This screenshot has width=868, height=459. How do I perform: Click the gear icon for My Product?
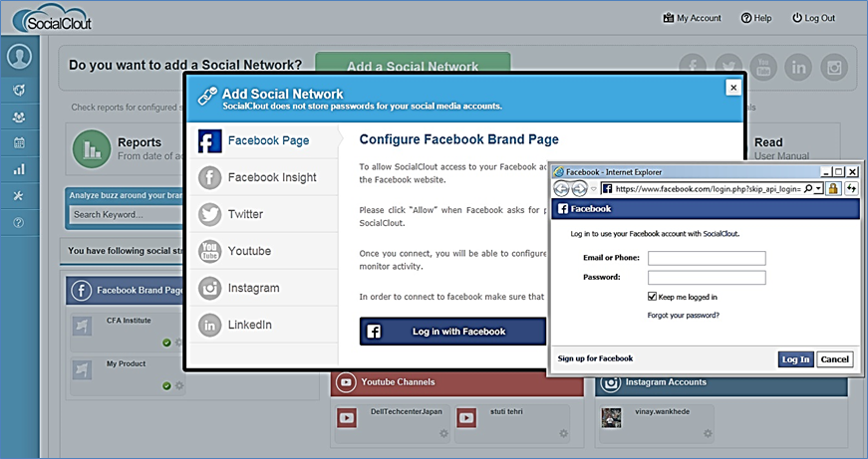click(178, 386)
